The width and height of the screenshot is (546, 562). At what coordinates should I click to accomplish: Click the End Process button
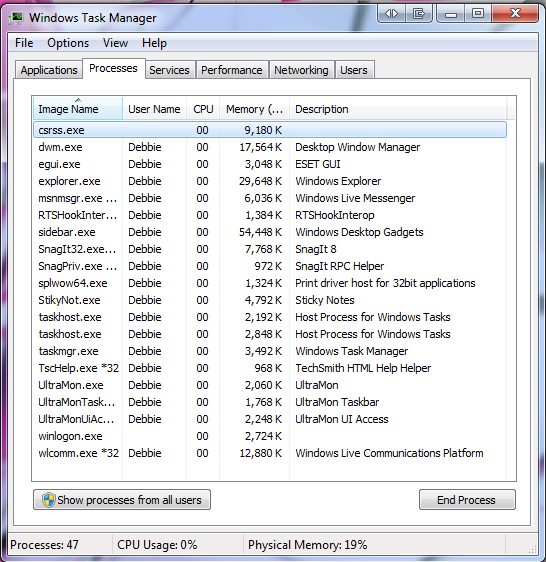point(467,500)
